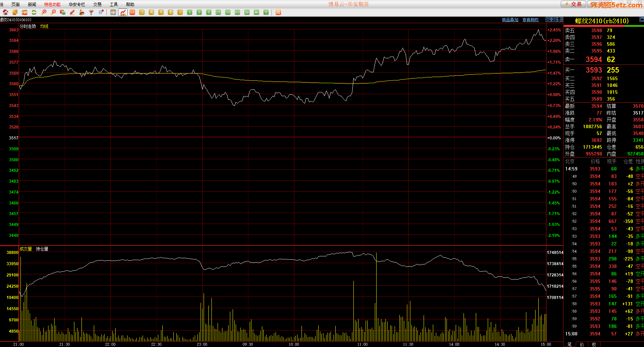
Task: Switch to the 价 tab
Action: pyautogui.click(x=582, y=344)
